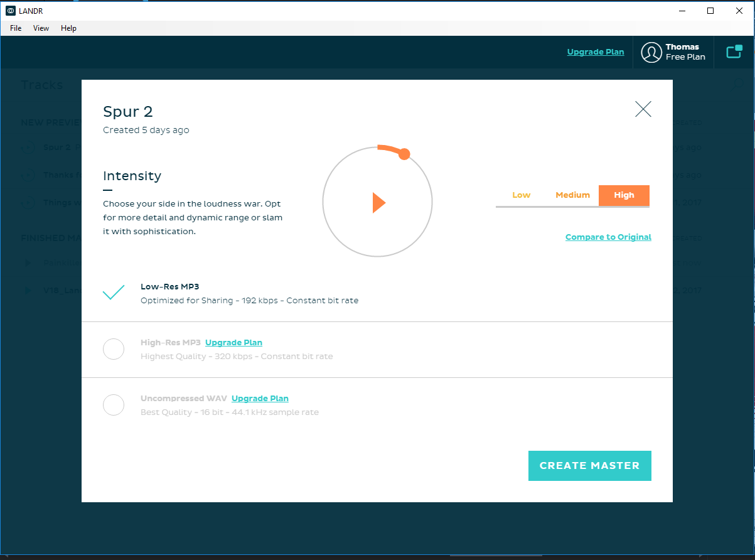Open the Help menu
755x560 pixels.
coord(69,28)
